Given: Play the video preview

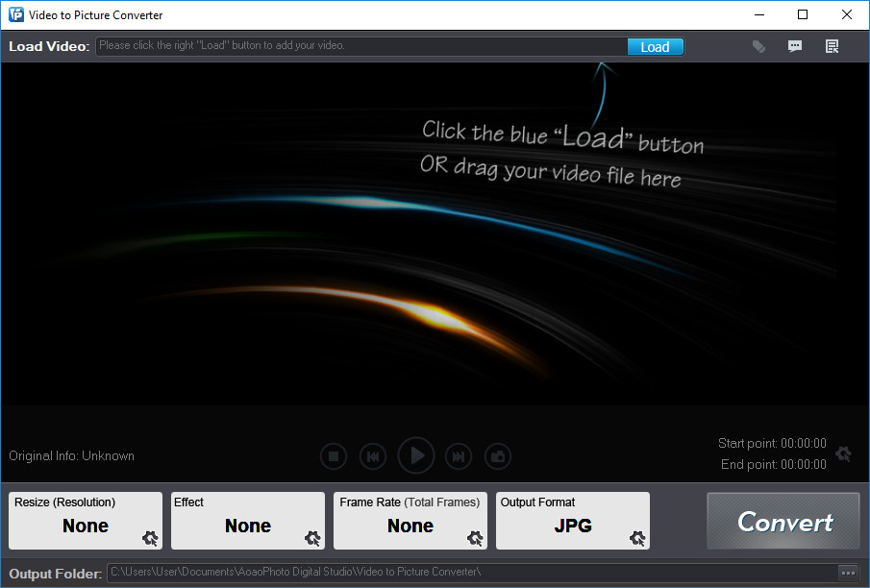Looking at the screenshot, I should click(x=416, y=455).
